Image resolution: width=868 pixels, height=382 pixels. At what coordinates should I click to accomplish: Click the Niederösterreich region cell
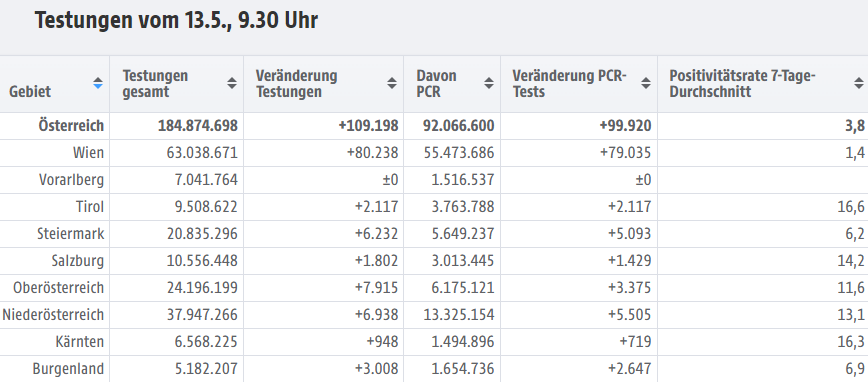tap(53, 315)
